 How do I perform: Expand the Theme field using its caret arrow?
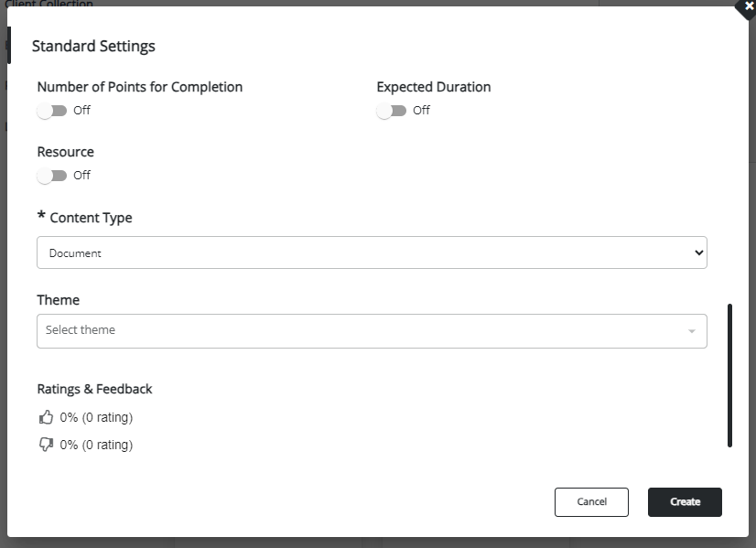(x=692, y=331)
